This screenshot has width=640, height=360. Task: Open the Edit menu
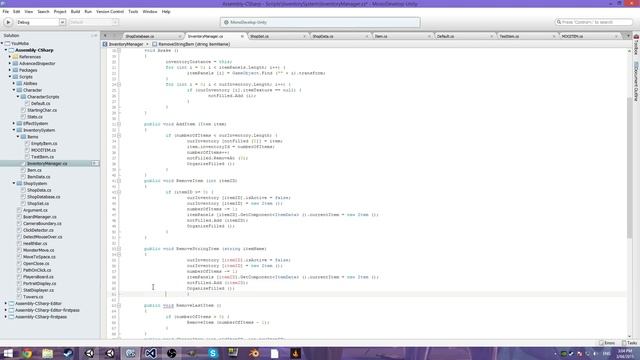click(x=17, y=12)
